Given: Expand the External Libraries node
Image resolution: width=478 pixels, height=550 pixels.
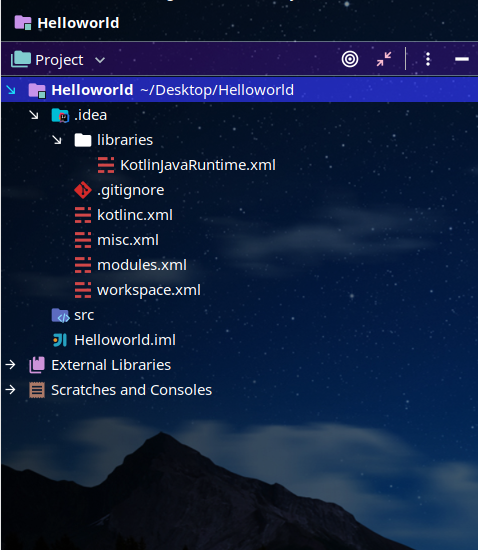Looking at the screenshot, I should (11, 365).
